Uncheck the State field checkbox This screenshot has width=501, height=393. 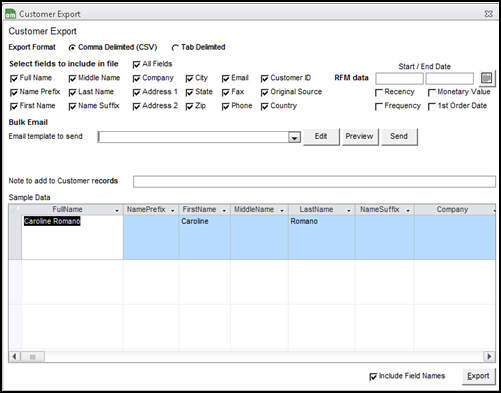[189, 92]
